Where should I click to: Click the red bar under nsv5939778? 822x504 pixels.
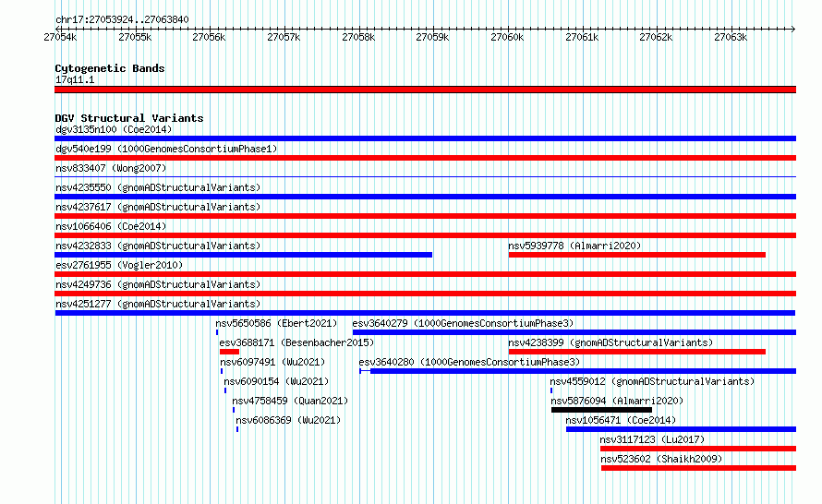click(x=637, y=255)
